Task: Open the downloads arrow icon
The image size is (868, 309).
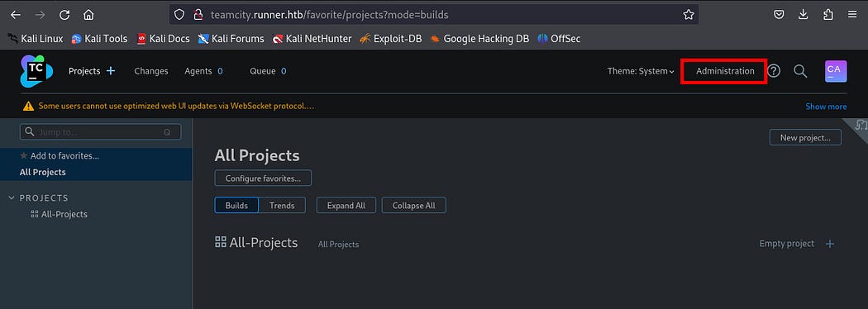Action: 804,15
